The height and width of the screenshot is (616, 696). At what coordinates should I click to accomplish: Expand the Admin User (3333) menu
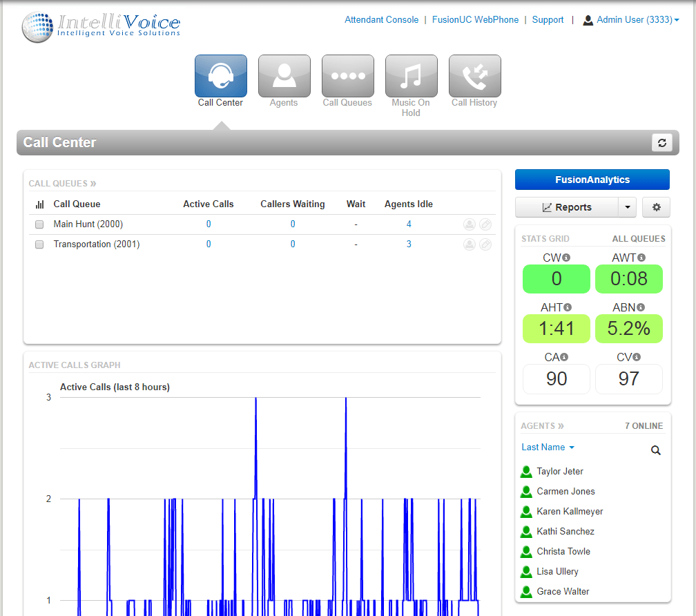point(631,20)
